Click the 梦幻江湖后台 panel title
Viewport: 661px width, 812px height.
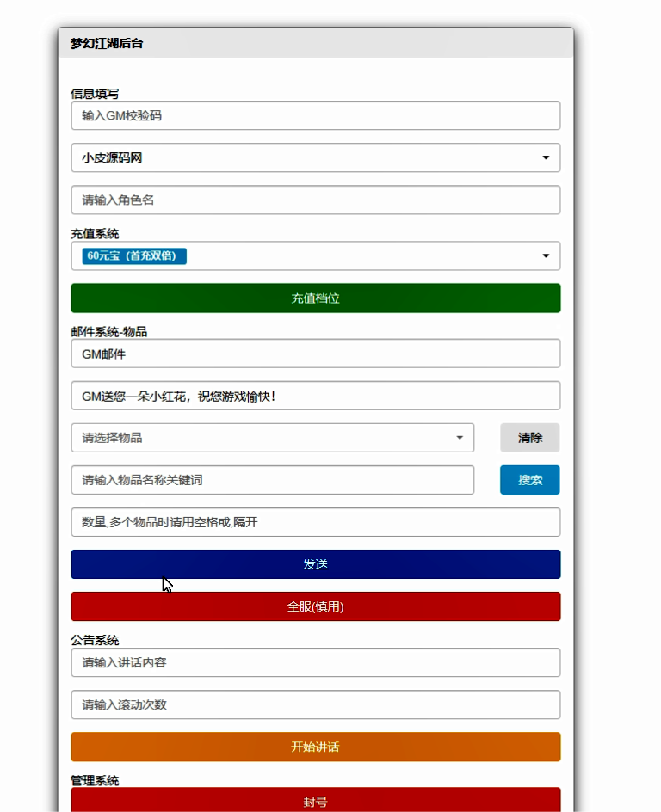tap(107, 44)
